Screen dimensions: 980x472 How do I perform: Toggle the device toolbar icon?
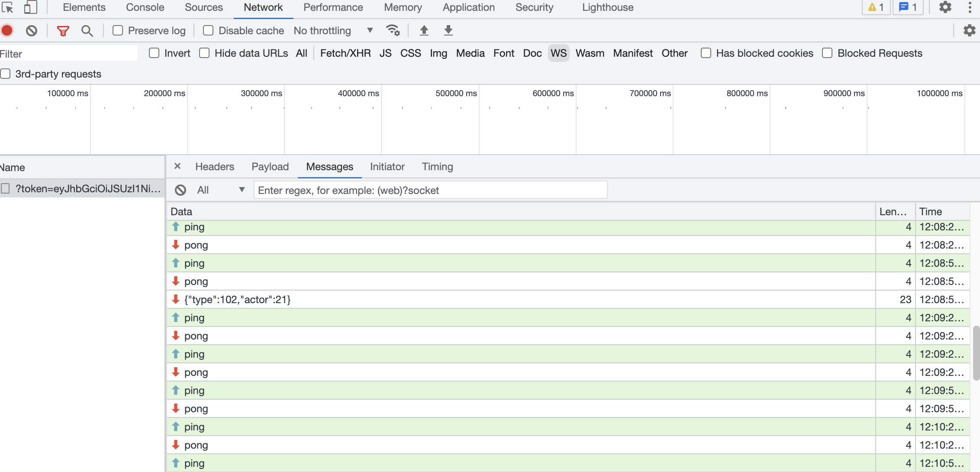(30, 7)
